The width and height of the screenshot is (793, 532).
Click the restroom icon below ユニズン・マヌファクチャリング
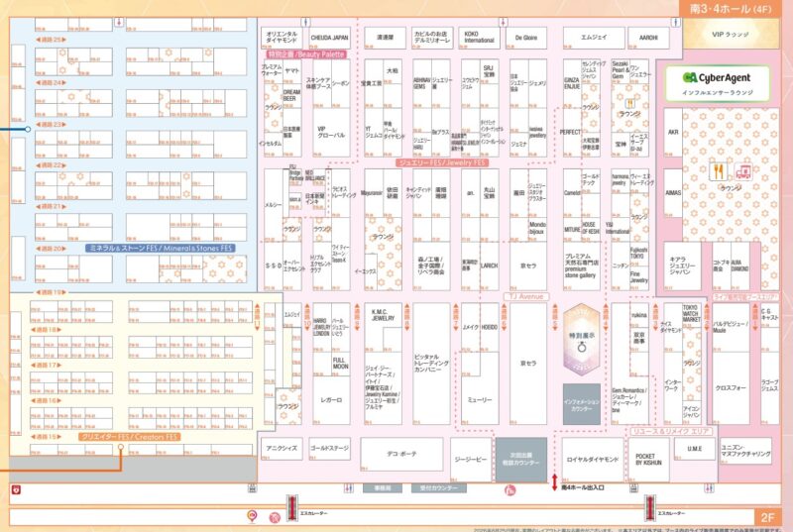pos(710,488)
